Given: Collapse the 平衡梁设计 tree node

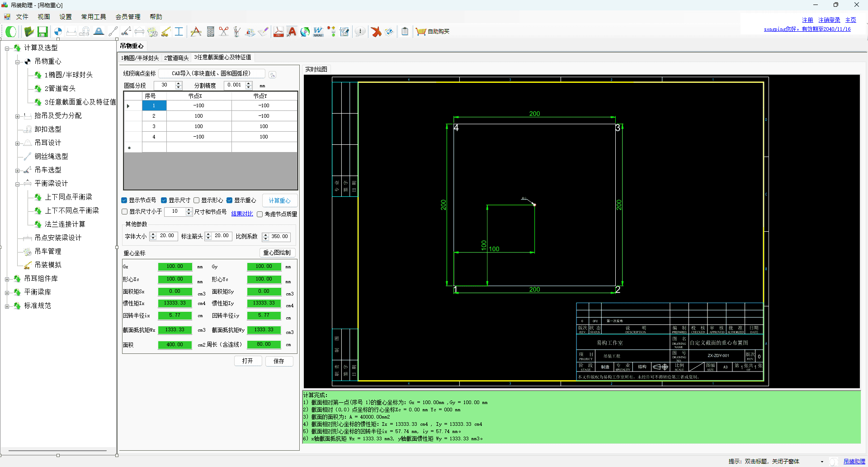Looking at the screenshot, I should [x=17, y=184].
